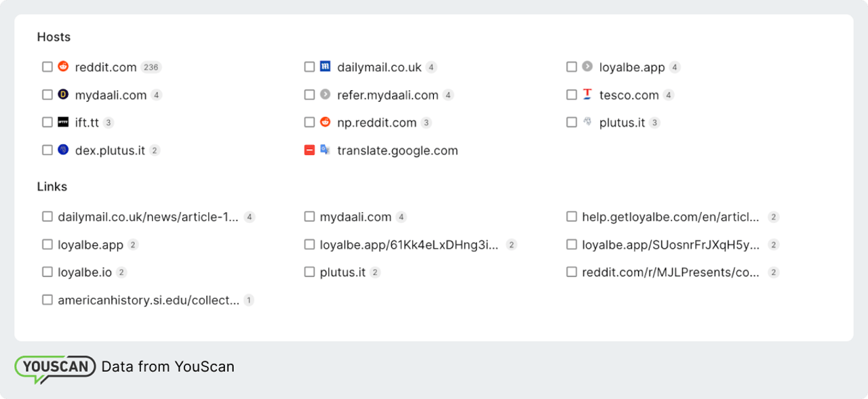Click the Reddit icon next to np.reddit.com
868x399 pixels.
325,122
